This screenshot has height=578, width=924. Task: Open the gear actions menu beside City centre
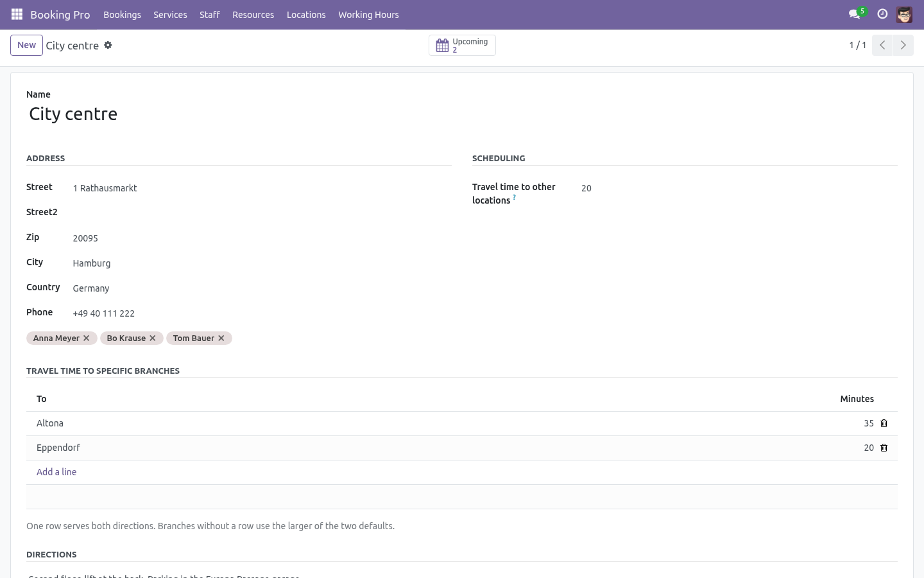(108, 45)
